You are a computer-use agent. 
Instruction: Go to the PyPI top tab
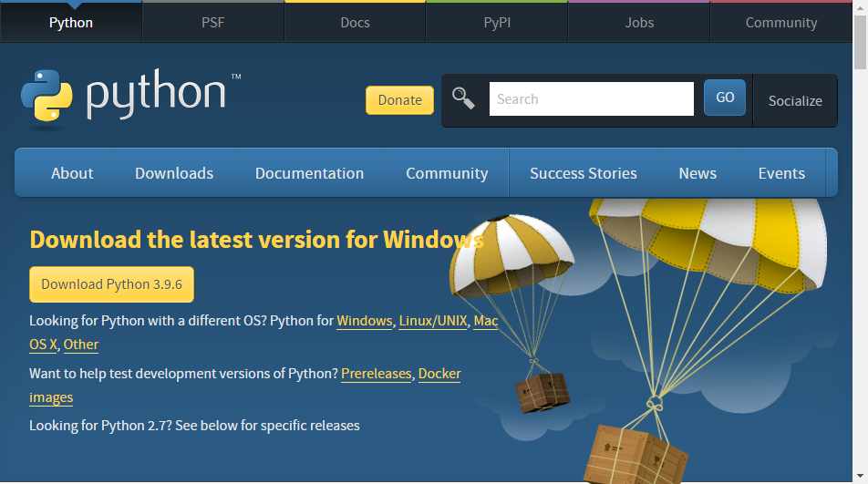(x=497, y=22)
